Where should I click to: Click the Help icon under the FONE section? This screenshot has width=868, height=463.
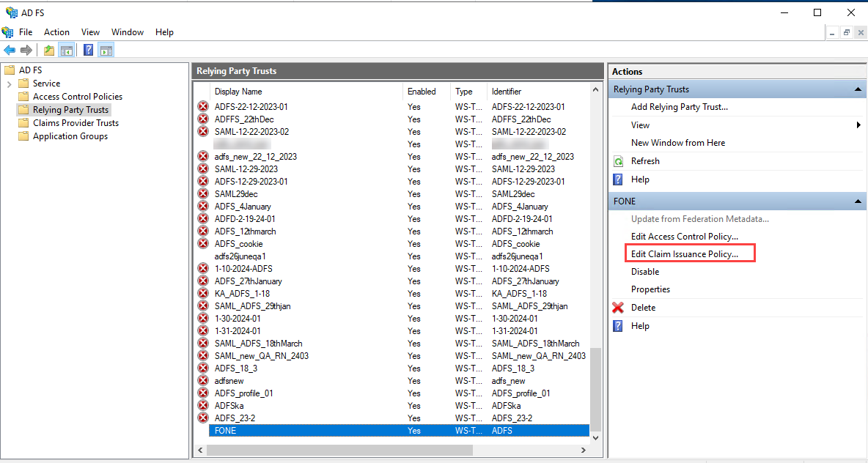tap(618, 326)
